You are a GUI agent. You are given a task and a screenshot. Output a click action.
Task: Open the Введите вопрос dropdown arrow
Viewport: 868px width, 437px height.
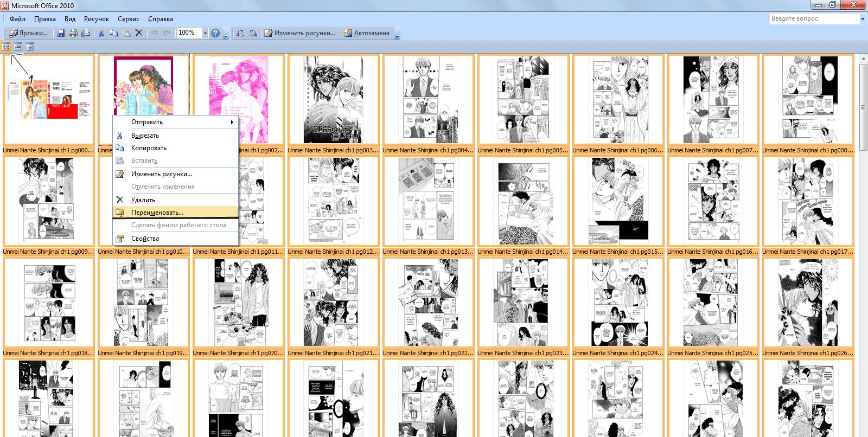coord(863,19)
